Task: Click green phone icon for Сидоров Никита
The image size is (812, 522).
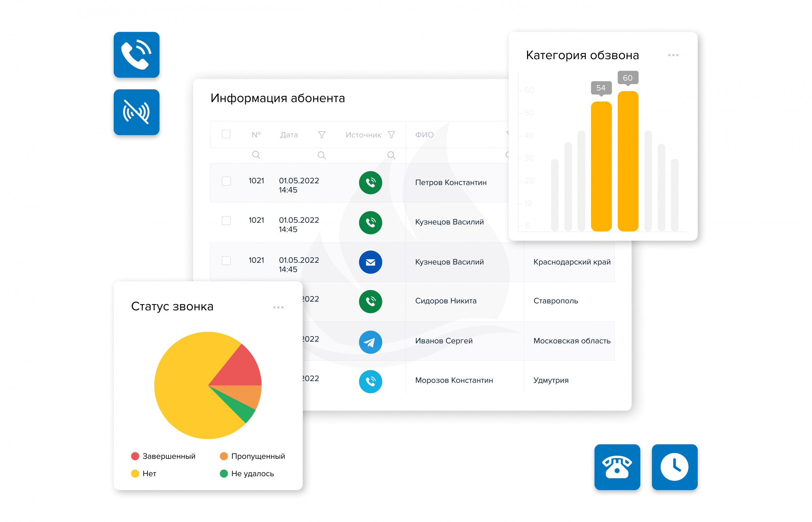Action: click(x=370, y=301)
